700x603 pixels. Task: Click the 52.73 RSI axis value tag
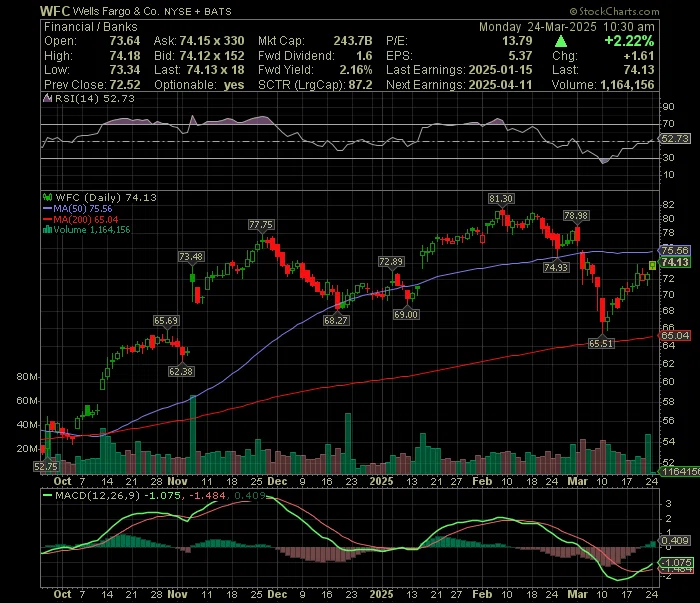pyautogui.click(x=675, y=139)
